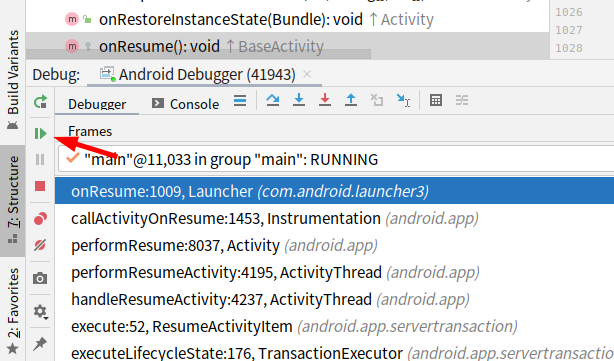Show execution point icon
614x361 pixels.
click(x=240, y=101)
